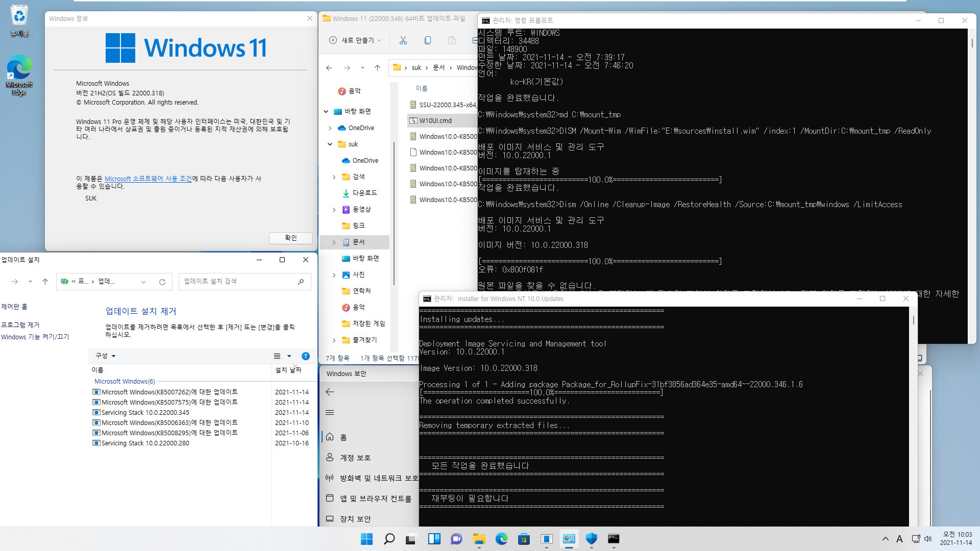Go forward in File Explorer navigation
This screenshot has width=980, height=551.
tap(347, 68)
